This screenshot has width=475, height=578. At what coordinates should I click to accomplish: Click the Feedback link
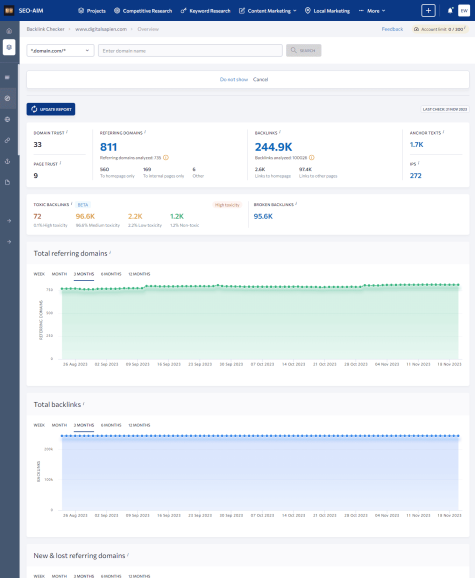click(392, 29)
